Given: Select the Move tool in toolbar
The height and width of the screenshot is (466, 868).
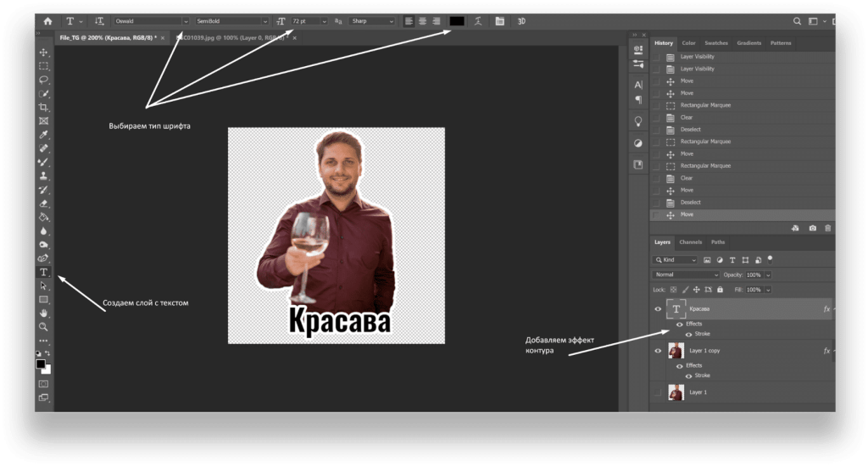Looking at the screenshot, I should point(43,53).
